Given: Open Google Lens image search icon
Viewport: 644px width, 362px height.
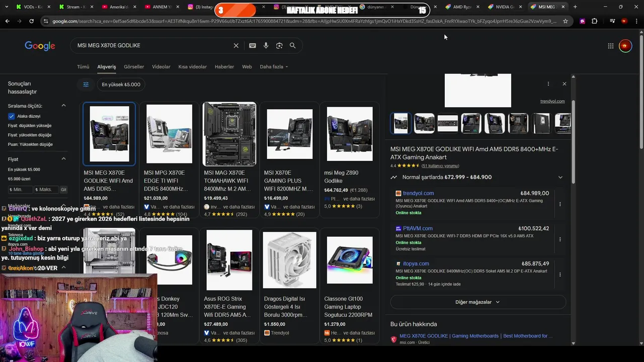Looking at the screenshot, I should pyautogui.click(x=279, y=46).
